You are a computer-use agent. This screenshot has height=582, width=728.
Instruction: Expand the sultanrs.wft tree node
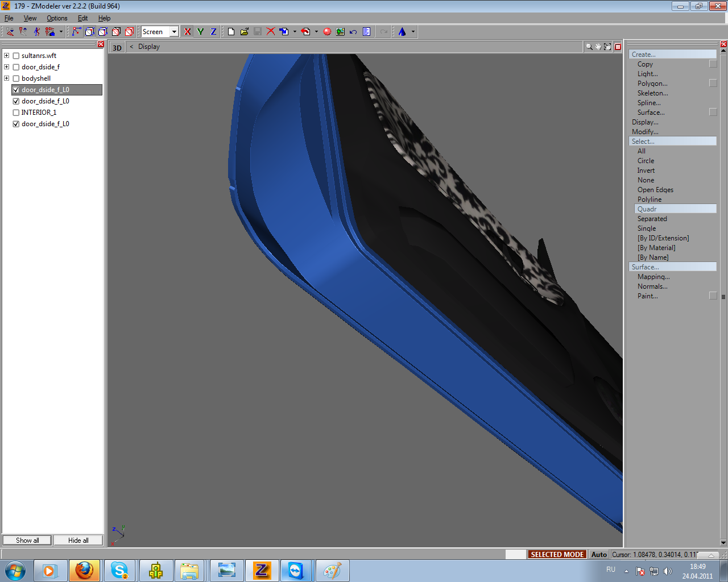point(7,56)
